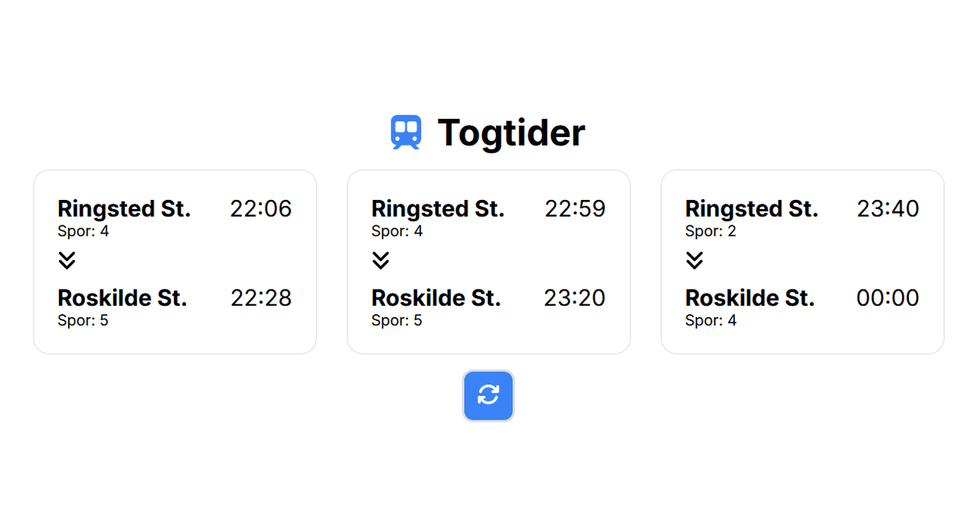Click double chevron in the 22:06 card

[x=67, y=260]
